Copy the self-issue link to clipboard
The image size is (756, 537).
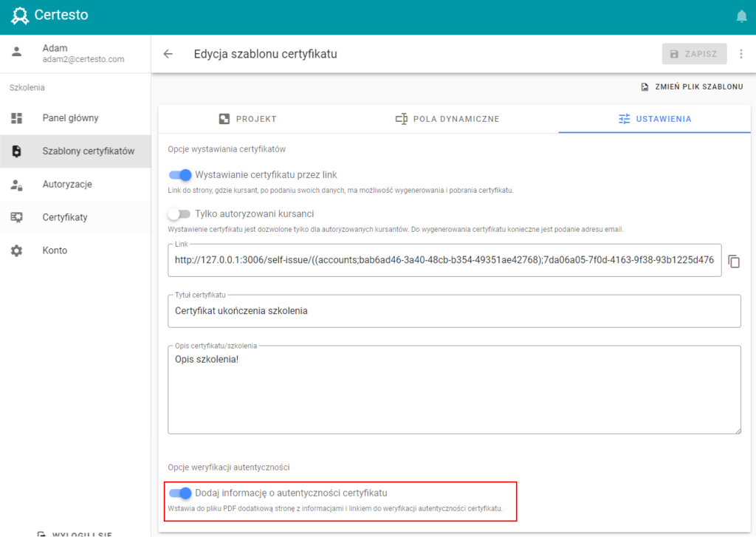pyautogui.click(x=734, y=261)
